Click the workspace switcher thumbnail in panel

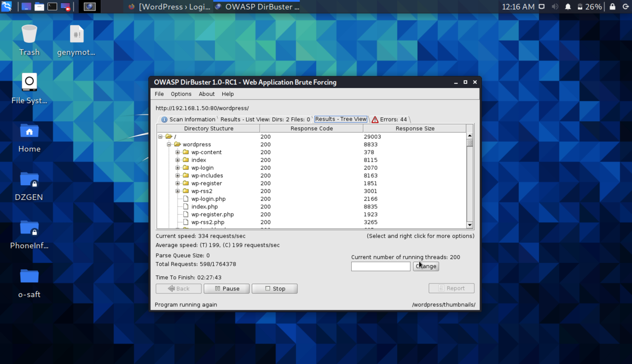[90, 7]
